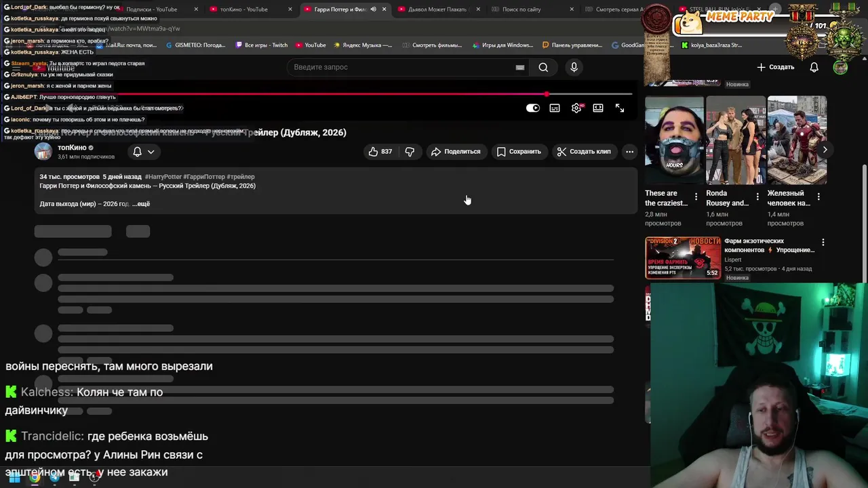Screen dimensions: 868x488
Task: Click the YouTube search magnifier button
Action: pyautogui.click(x=543, y=67)
